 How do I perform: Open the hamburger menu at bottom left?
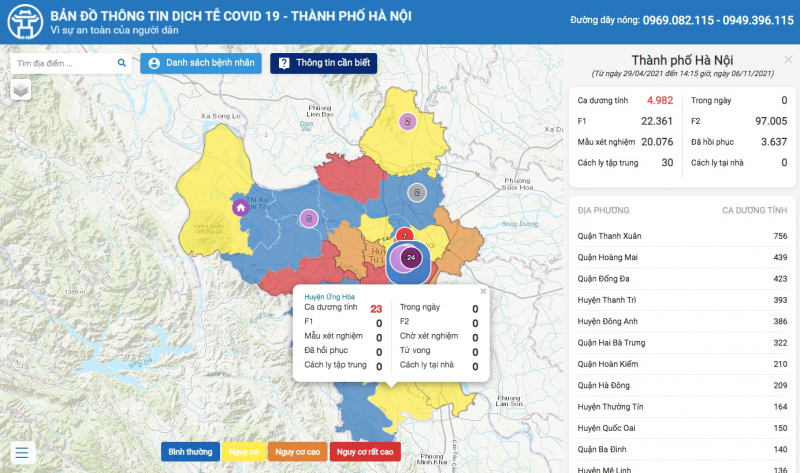[x=22, y=451]
